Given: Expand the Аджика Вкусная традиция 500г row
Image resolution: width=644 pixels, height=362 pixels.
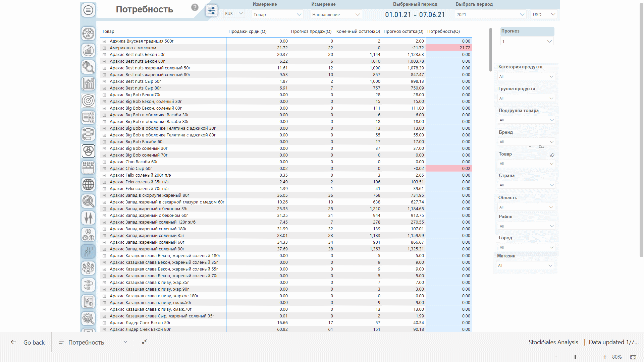Looking at the screenshot, I should point(104,41).
